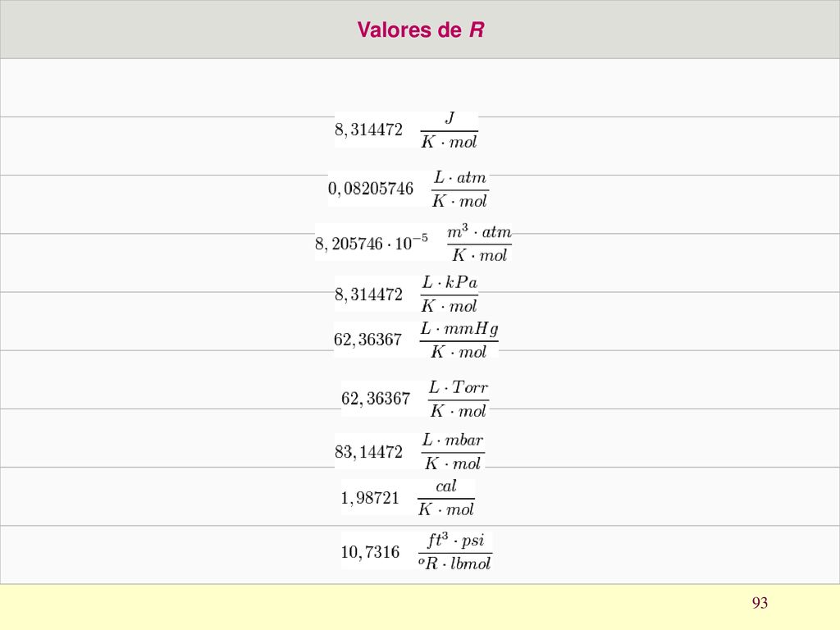Click the cal over K·mol unit
The image size is (840, 630).
coord(445,498)
